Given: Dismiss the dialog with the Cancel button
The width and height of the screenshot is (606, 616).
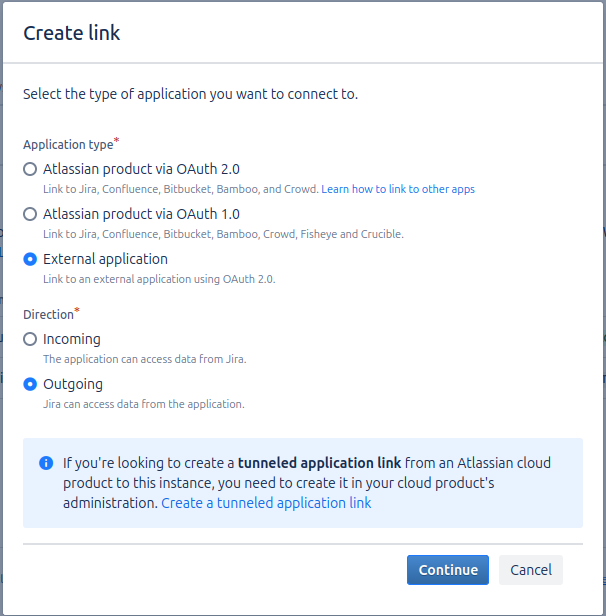Looking at the screenshot, I should [x=531, y=570].
